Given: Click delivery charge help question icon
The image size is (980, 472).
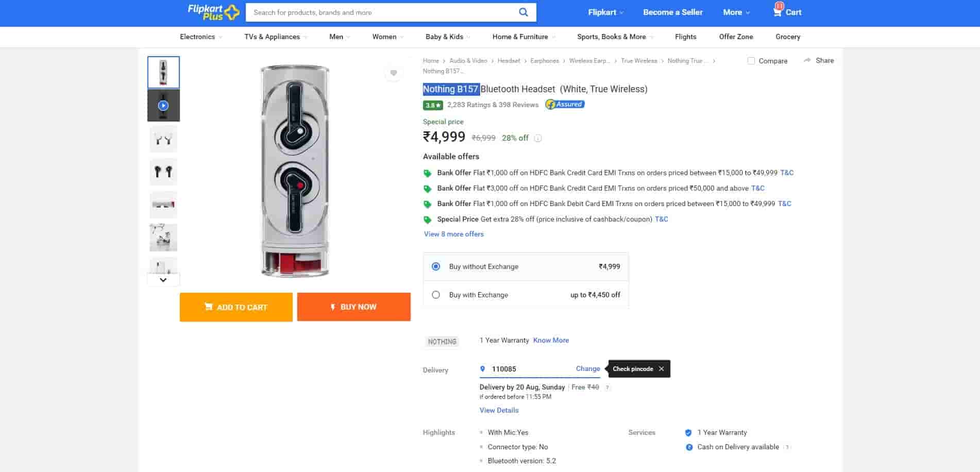Looking at the screenshot, I should pyautogui.click(x=607, y=387).
